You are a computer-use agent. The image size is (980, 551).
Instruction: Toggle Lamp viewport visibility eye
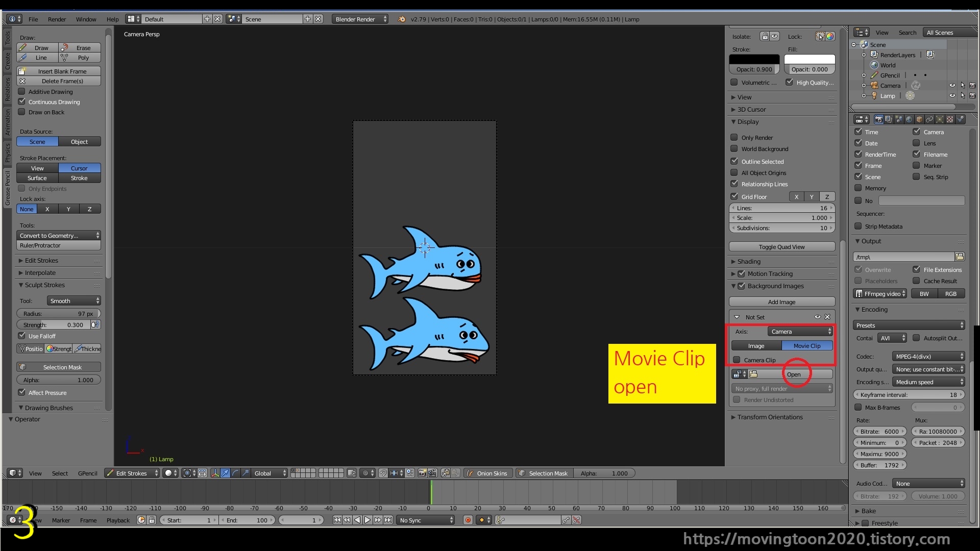pos(952,95)
